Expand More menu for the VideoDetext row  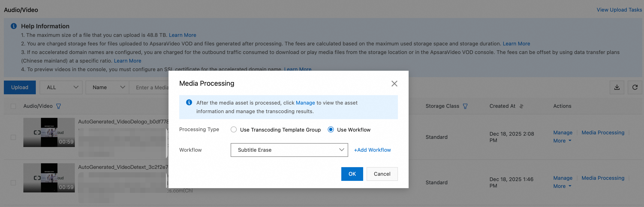pyautogui.click(x=562, y=186)
